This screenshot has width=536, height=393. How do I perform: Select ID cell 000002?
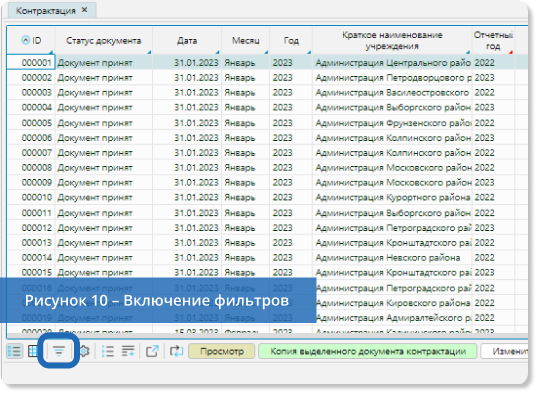[31, 78]
